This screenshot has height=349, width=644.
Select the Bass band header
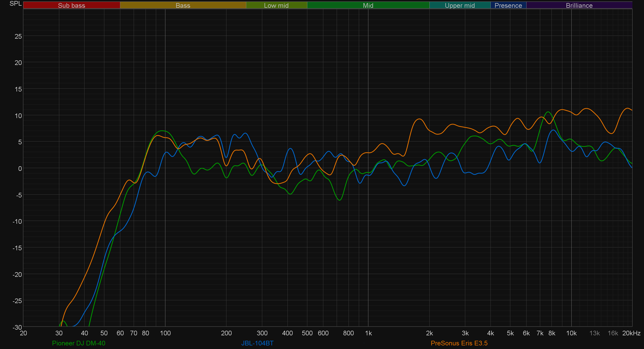tap(183, 5)
